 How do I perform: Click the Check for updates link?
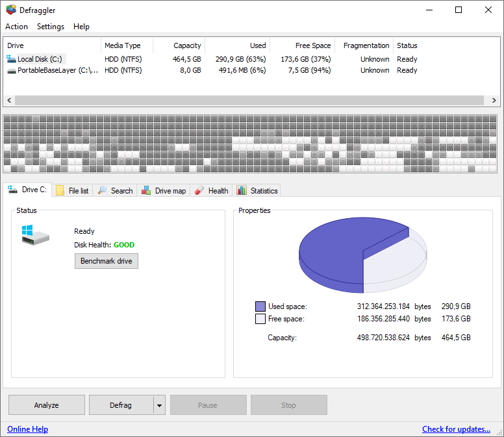tap(456, 429)
